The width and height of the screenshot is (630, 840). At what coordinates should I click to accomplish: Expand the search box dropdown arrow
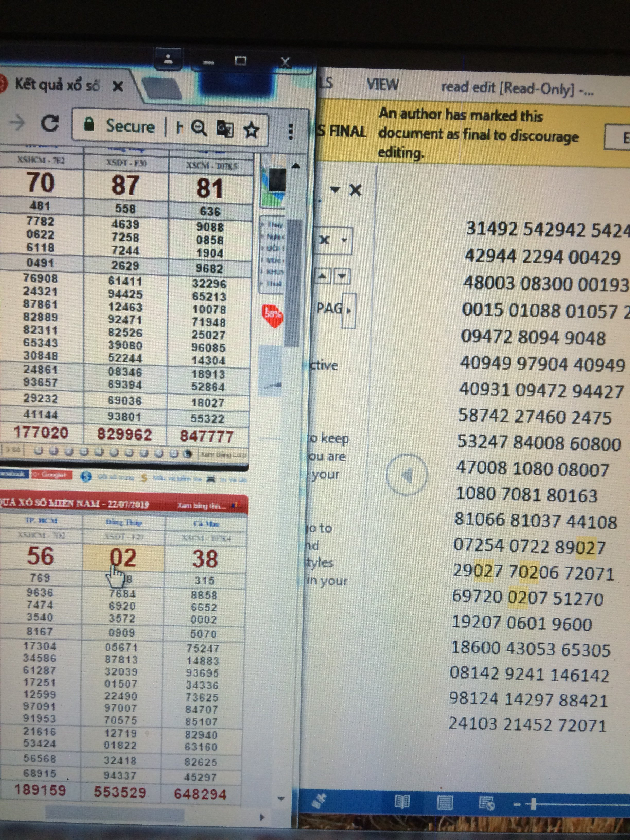(344, 240)
